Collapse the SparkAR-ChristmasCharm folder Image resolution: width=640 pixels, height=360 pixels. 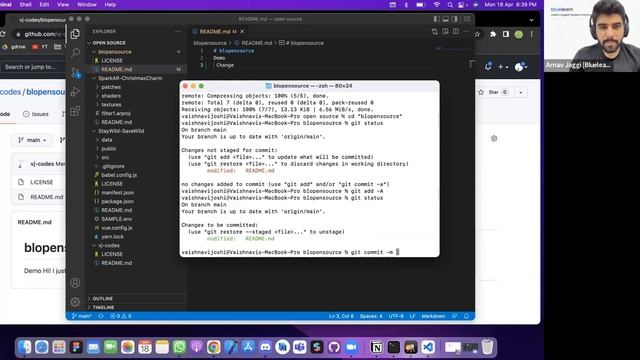(130, 78)
